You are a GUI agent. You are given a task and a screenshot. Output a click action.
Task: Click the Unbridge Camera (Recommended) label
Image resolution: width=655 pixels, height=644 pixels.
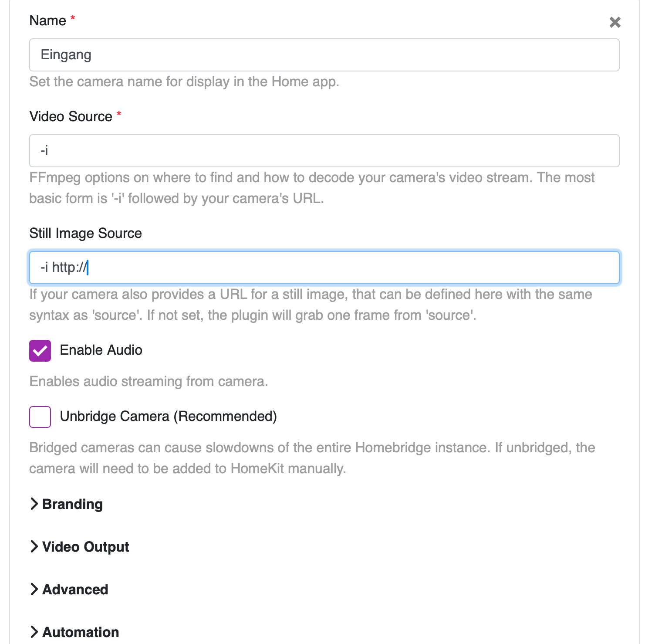click(x=169, y=417)
